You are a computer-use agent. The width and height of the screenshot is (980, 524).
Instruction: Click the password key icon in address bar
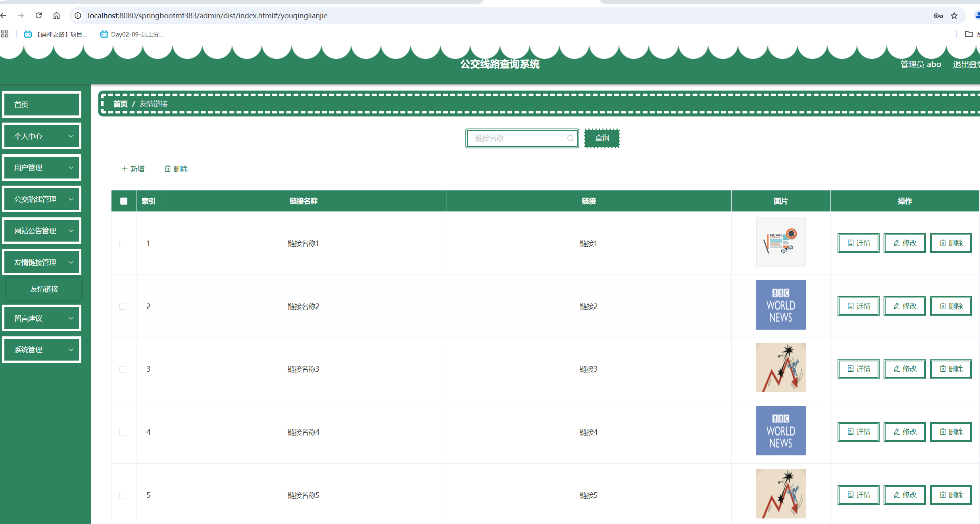(938, 15)
